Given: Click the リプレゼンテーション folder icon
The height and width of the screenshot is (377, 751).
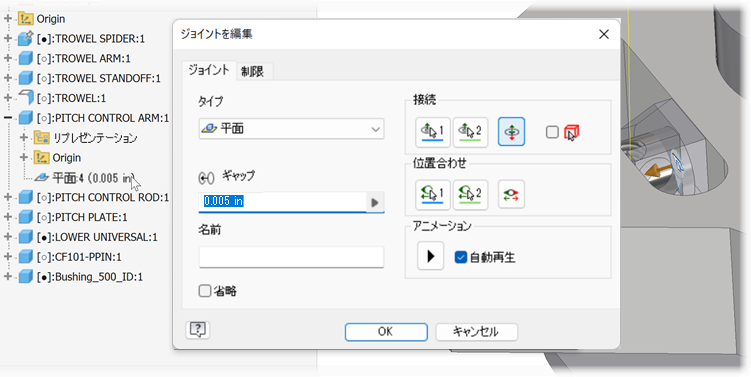Looking at the screenshot, I should coord(42,138).
